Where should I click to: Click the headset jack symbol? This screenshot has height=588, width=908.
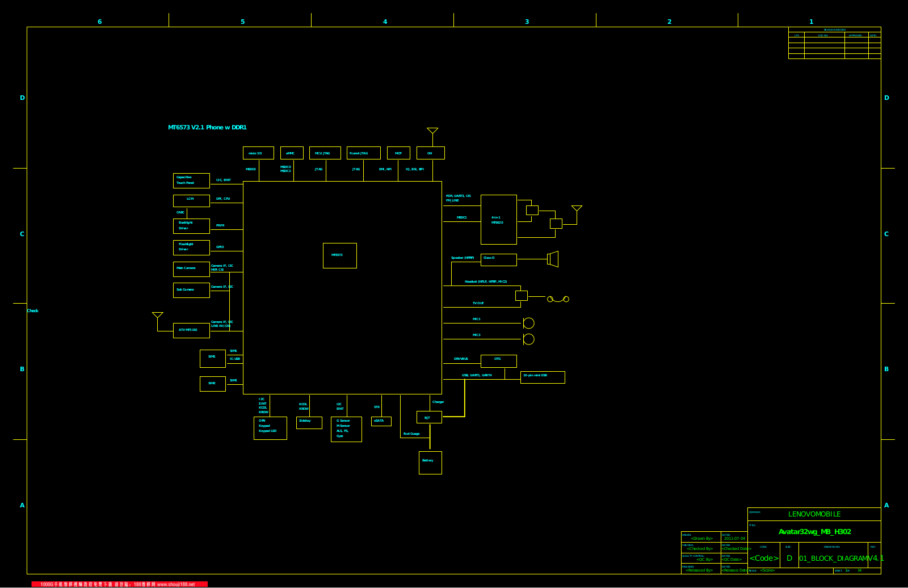(x=558, y=299)
